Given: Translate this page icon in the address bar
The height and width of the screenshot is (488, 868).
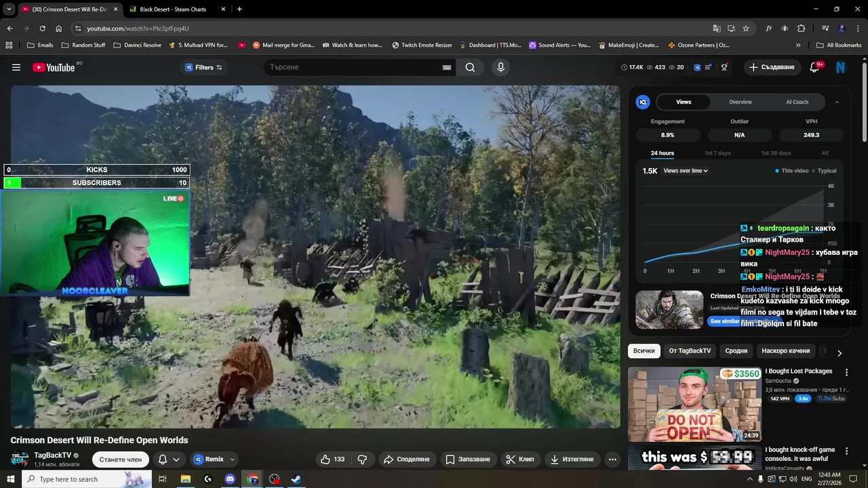Looking at the screenshot, I should (x=717, y=28).
